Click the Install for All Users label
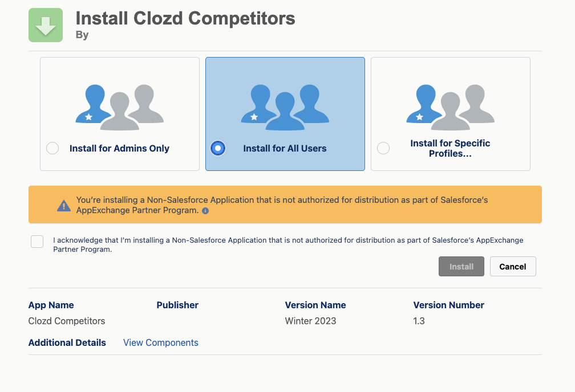The width and height of the screenshot is (575, 392). [285, 148]
